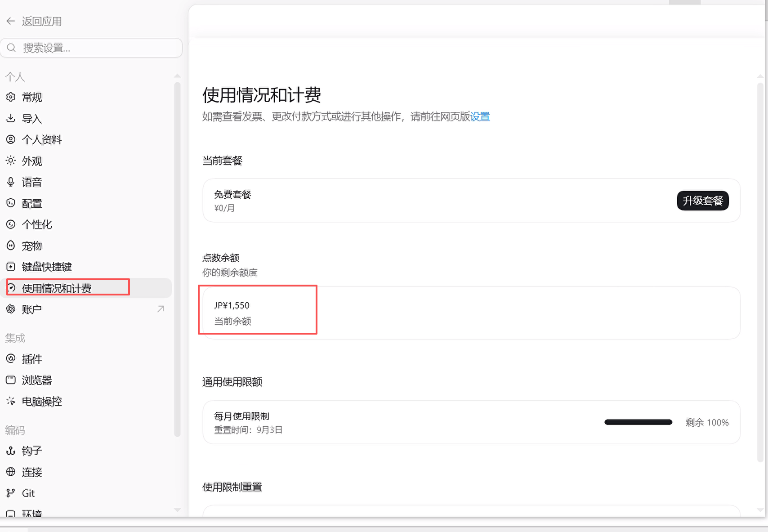The width and height of the screenshot is (768, 532).
Task: Select 外观 in the sidebar
Action: pyautogui.click(x=86, y=161)
